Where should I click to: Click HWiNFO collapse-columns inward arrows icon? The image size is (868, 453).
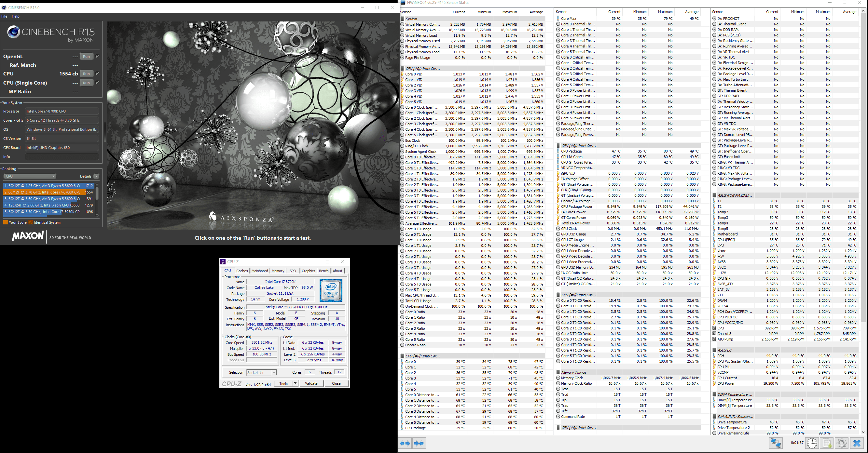419,443
